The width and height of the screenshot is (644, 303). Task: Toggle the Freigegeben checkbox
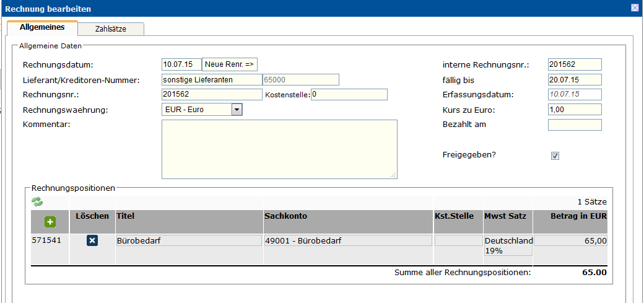coord(555,156)
